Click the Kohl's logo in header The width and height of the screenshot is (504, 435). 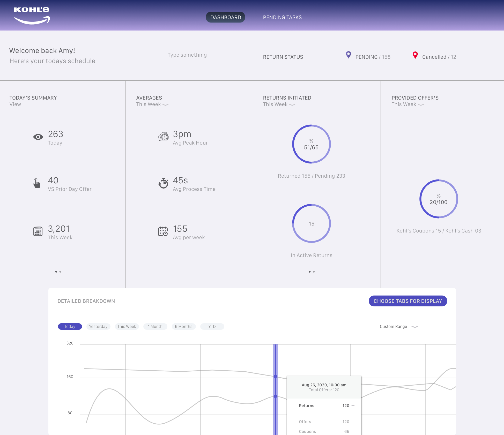point(32,16)
